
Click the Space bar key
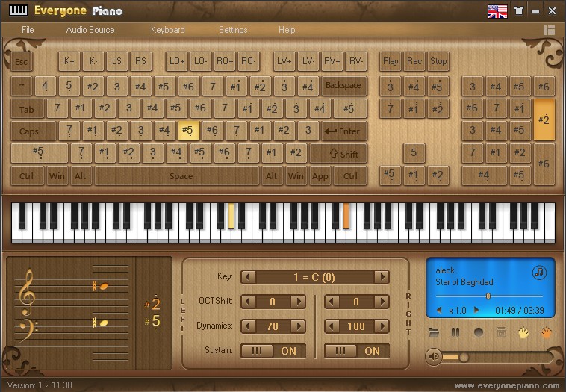point(177,176)
